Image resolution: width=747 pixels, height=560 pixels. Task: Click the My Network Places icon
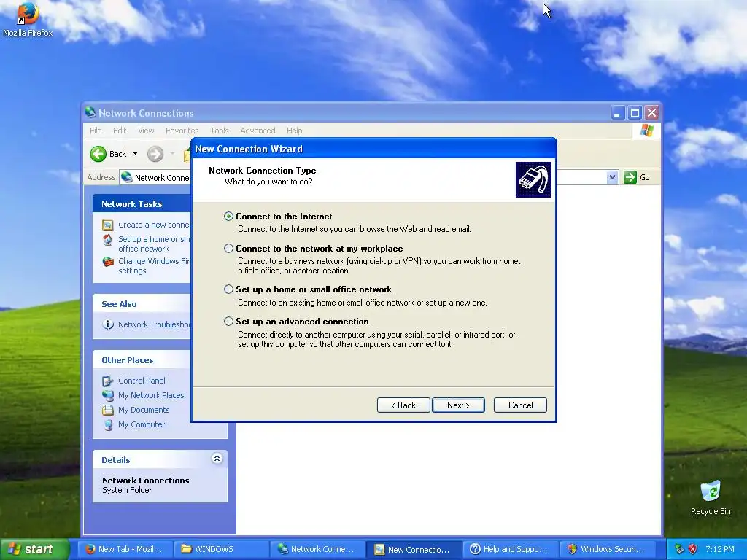point(108,395)
